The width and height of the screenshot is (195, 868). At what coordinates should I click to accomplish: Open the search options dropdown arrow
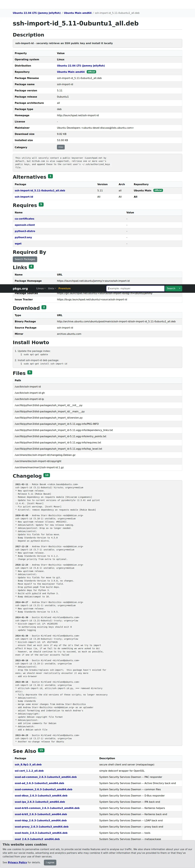click(x=180, y=288)
